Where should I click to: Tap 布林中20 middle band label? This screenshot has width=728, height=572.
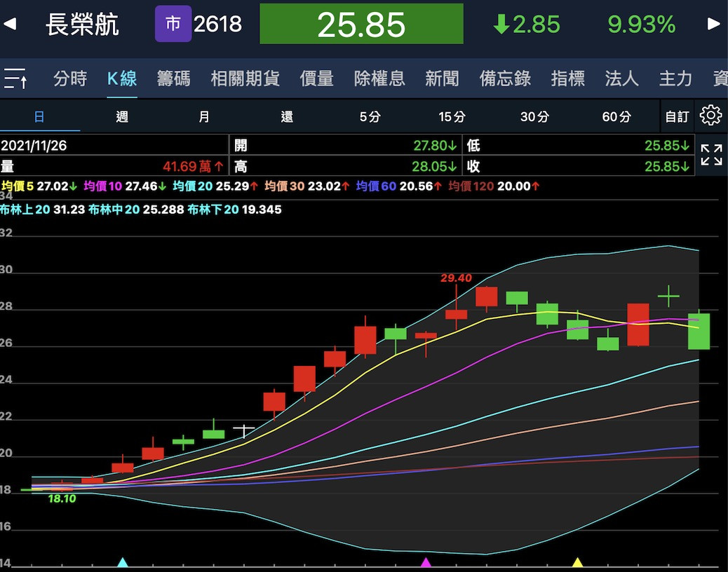(114, 209)
